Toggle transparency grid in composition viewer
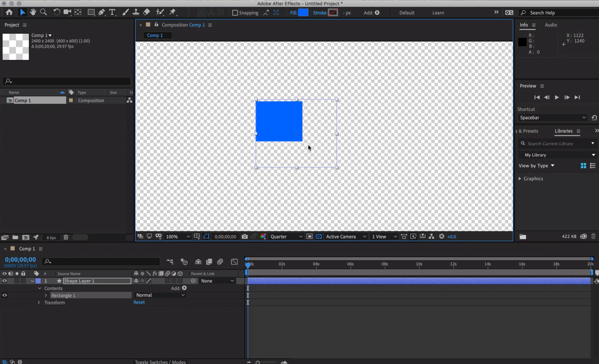 click(x=319, y=237)
